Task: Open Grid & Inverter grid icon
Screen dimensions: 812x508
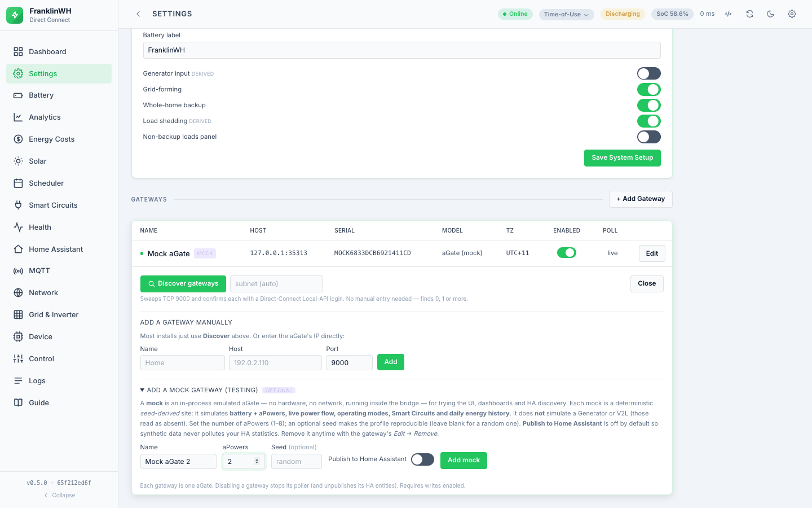Action: (x=18, y=315)
